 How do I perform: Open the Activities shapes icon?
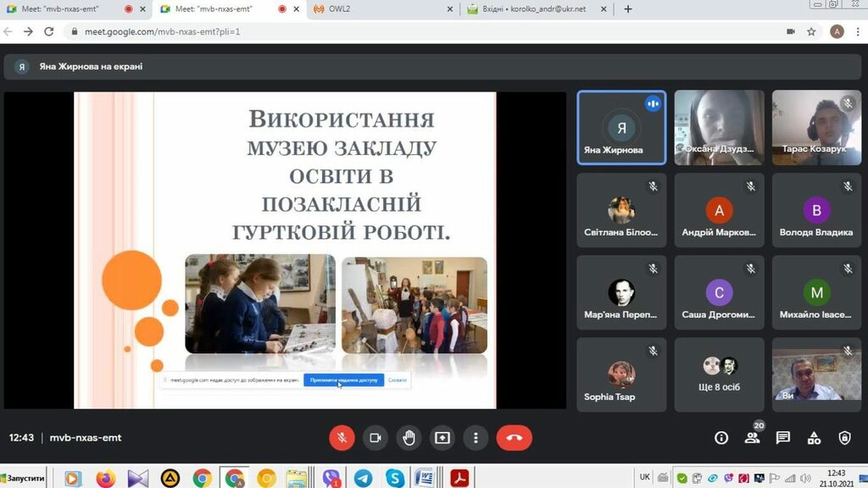click(x=814, y=438)
